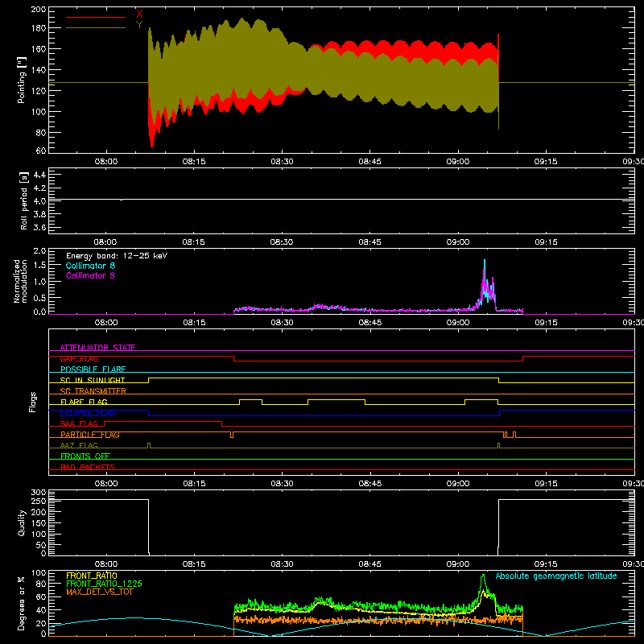Click the '4.4' Roll period tick label
This screenshot has width=644, height=644.
[39, 175]
